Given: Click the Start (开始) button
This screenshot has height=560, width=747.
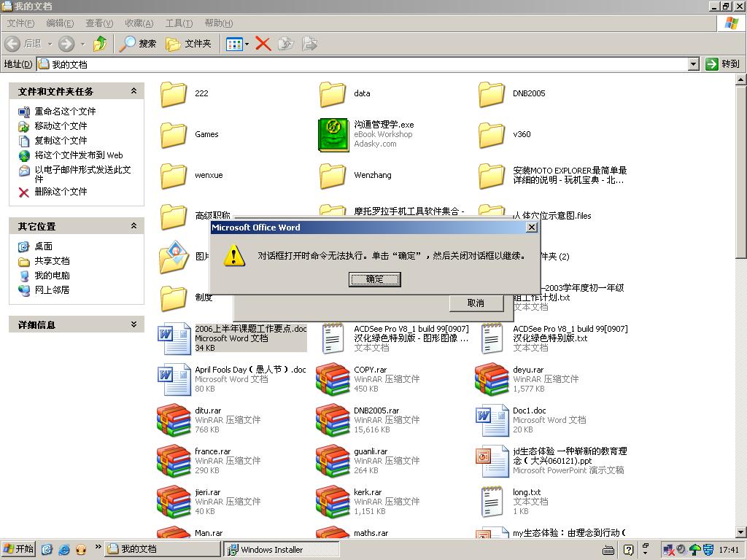Looking at the screenshot, I should pyautogui.click(x=18, y=549).
